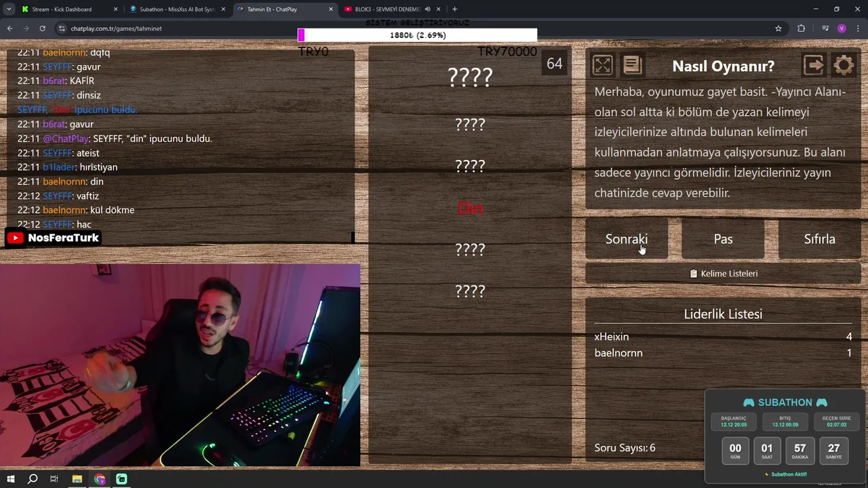Click the BİTİŞ 13.12 00:09 box
The width and height of the screenshot is (868, 488).
tap(785, 422)
